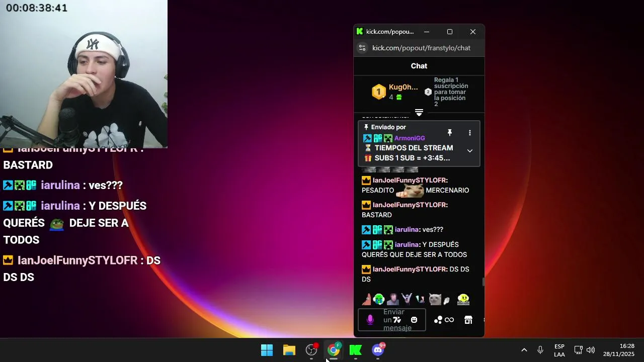This screenshot has height=362, width=644.
Task: Click the 'Chat' header title
Action: [419, 66]
